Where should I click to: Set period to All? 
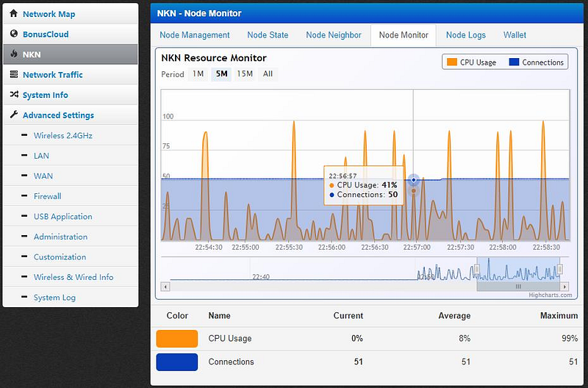coord(268,73)
